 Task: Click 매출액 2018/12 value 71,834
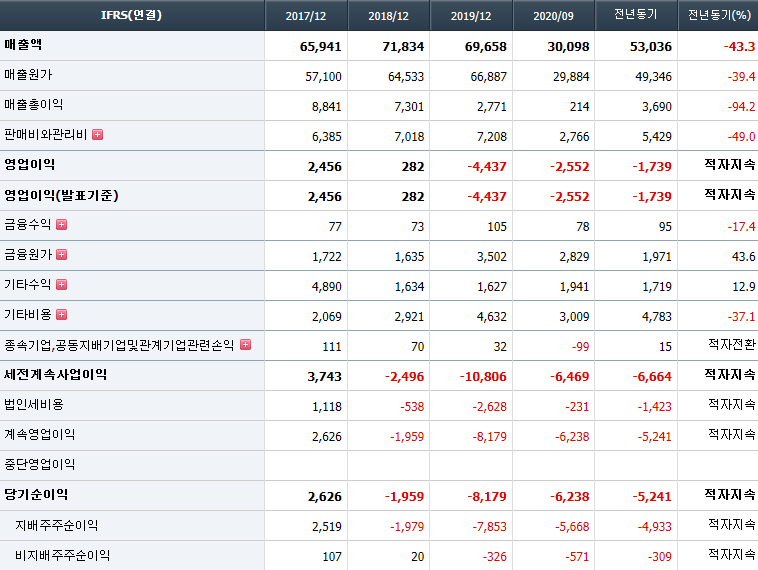coord(403,46)
